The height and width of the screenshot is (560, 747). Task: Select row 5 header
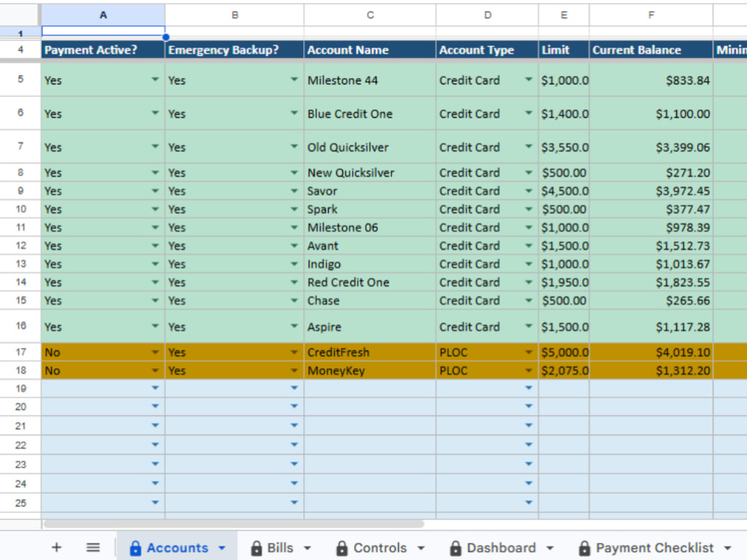tap(20, 79)
